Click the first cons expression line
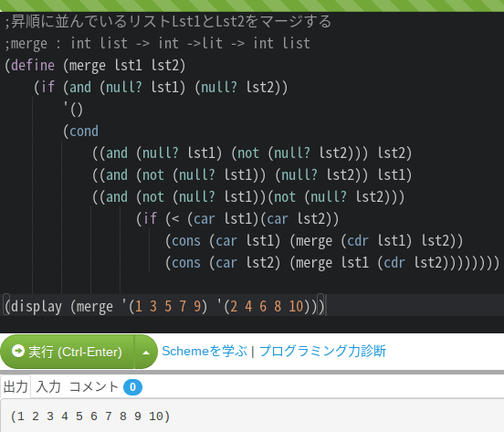The image size is (504, 432). 314,241
